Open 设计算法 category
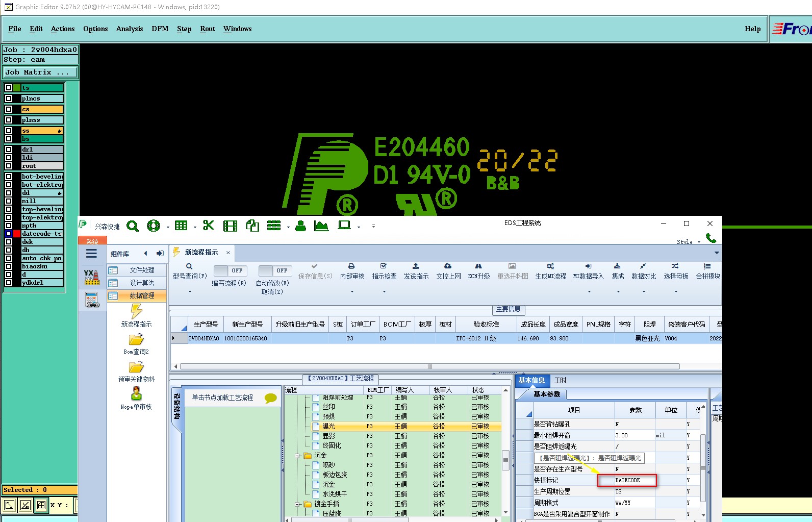Viewport: 812px width, 522px height. 137,283
